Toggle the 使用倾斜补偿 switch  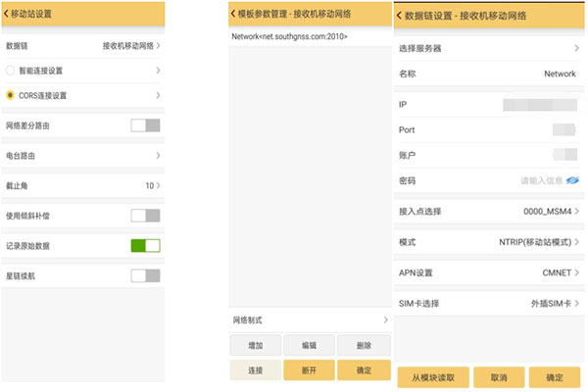(145, 216)
